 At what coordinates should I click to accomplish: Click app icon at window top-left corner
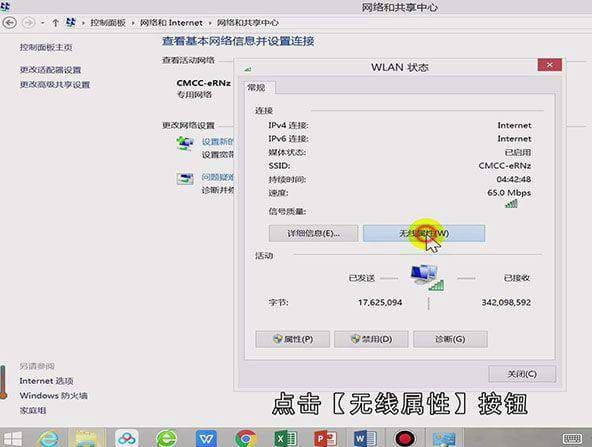tap(5, 6)
